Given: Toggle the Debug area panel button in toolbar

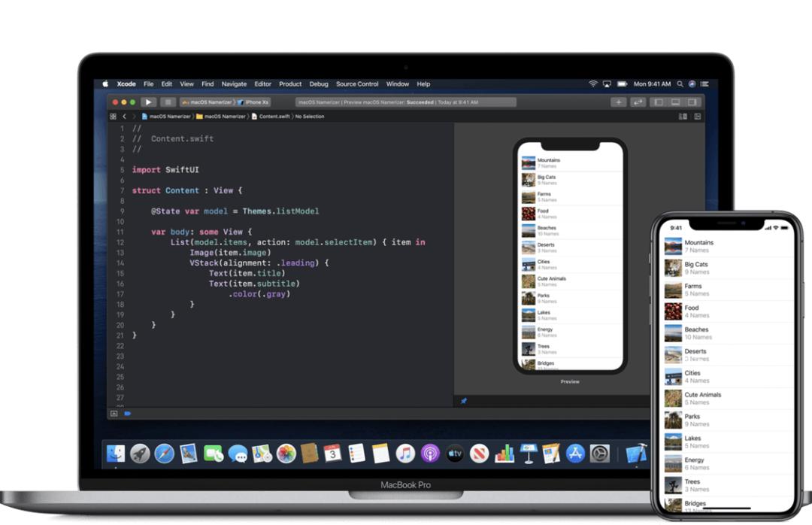Looking at the screenshot, I should [676, 102].
